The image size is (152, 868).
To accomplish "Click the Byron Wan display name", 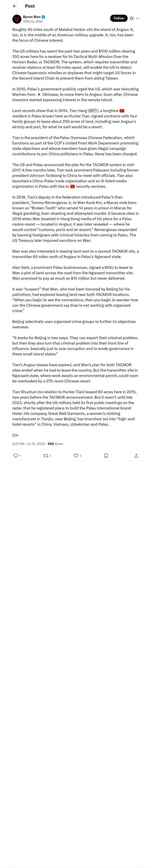I will pos(32,17).
